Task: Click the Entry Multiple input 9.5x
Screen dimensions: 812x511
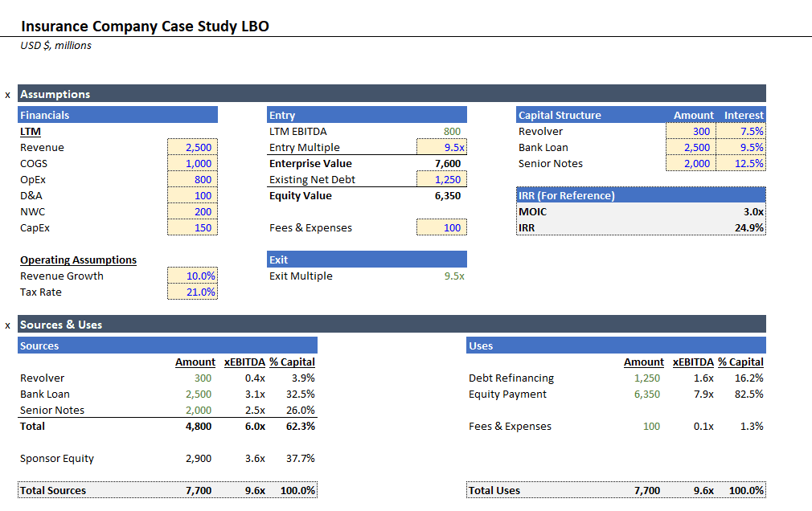Action: click(x=441, y=148)
